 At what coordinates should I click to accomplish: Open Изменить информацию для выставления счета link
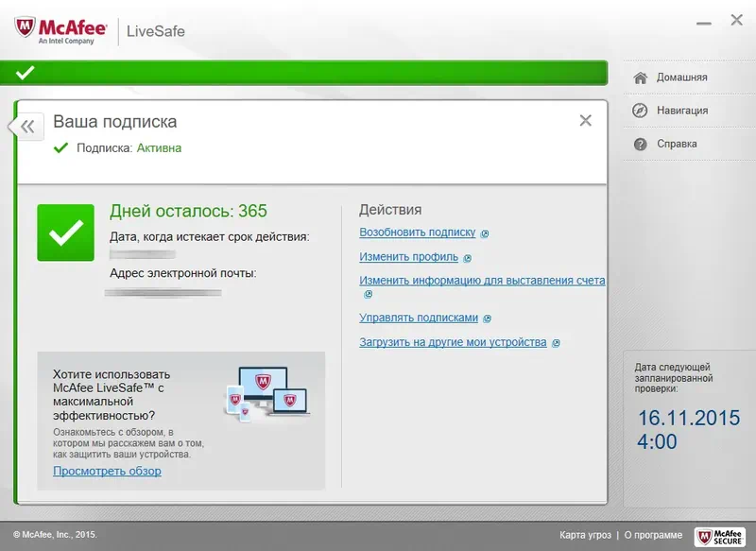pos(482,280)
